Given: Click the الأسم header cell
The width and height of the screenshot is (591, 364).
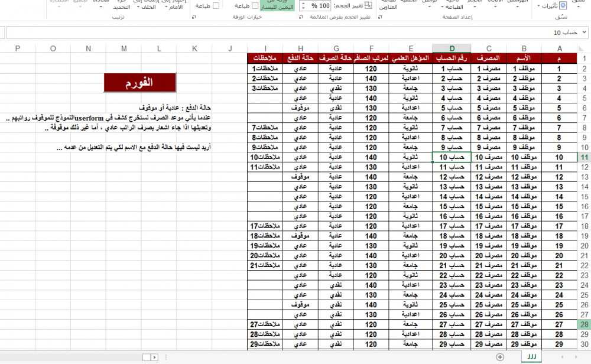Looking at the screenshot, I should point(524,58).
